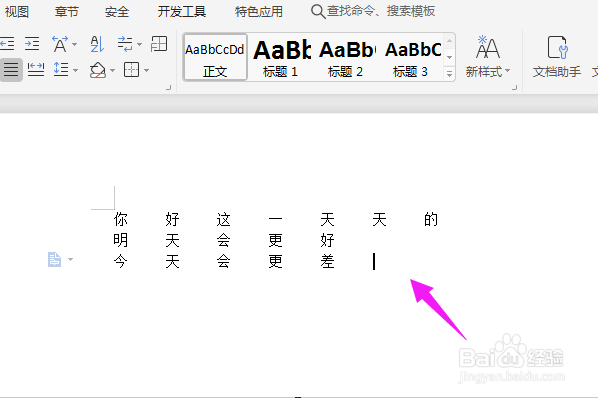Click the character 的 in first line
598x398 pixels.
(431, 219)
